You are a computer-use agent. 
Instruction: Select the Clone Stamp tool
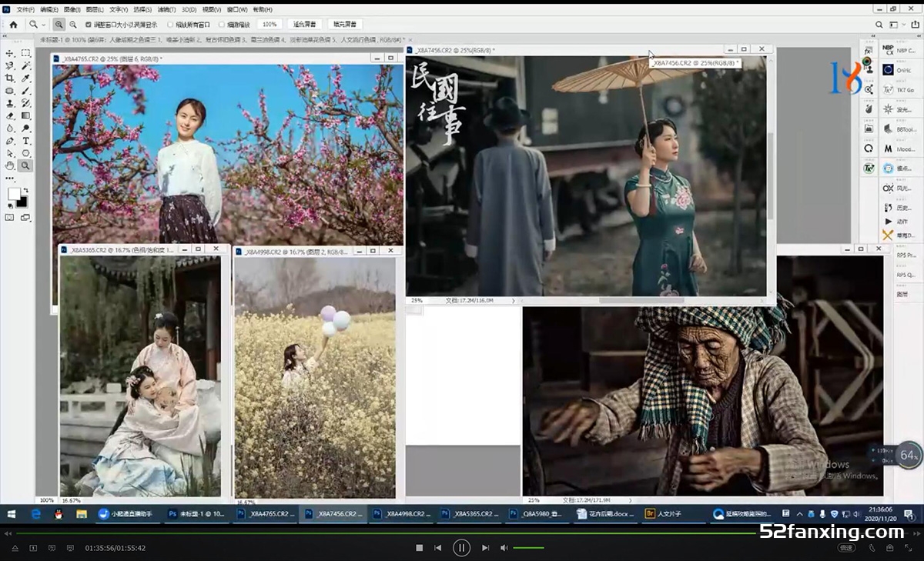[10, 103]
